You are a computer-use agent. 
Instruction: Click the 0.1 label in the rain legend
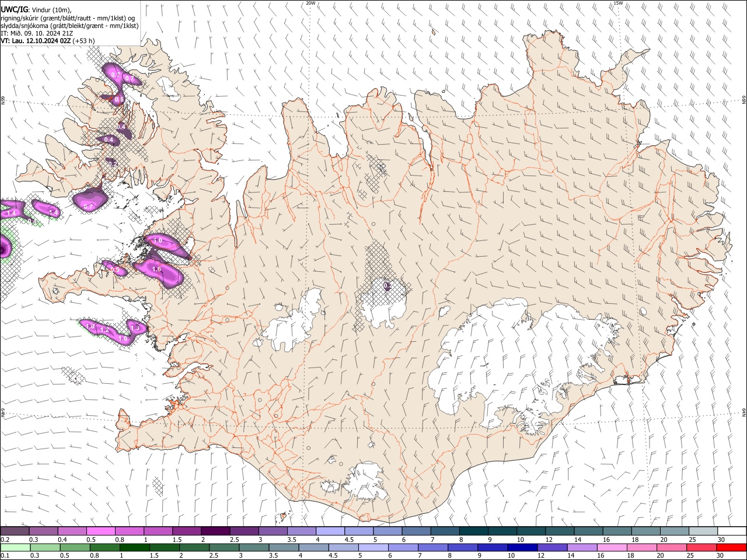(5, 555)
